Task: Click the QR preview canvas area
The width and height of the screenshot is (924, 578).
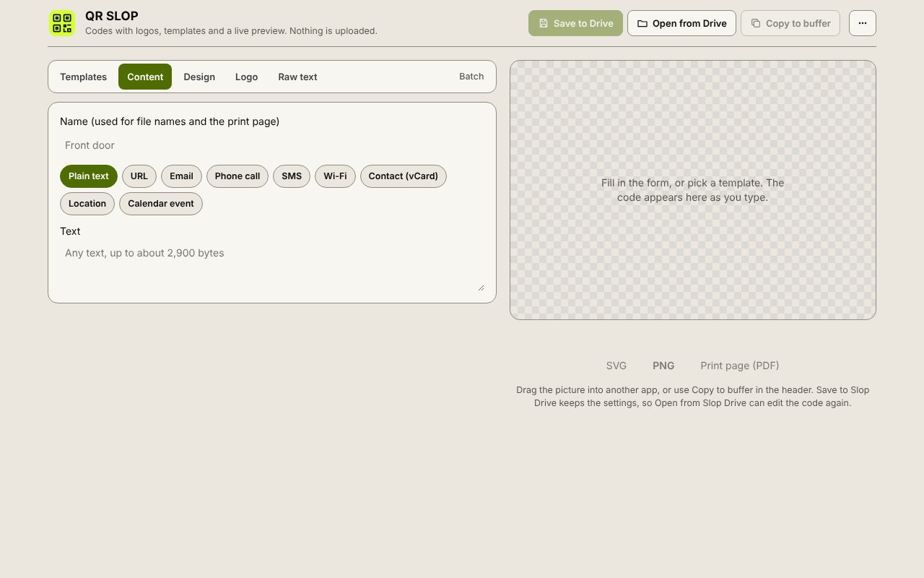Action: point(693,190)
